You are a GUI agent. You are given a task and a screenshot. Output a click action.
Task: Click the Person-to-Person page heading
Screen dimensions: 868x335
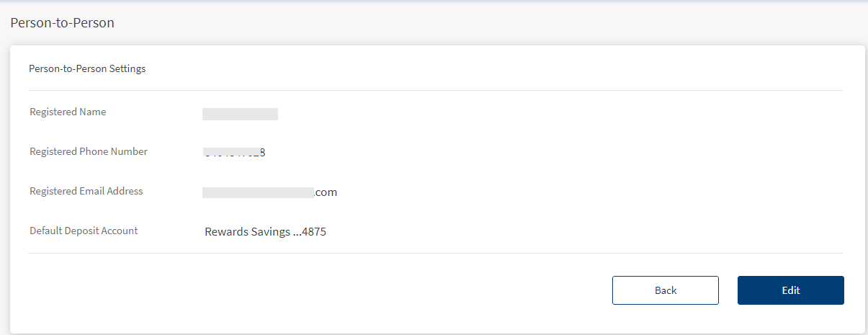pos(62,23)
